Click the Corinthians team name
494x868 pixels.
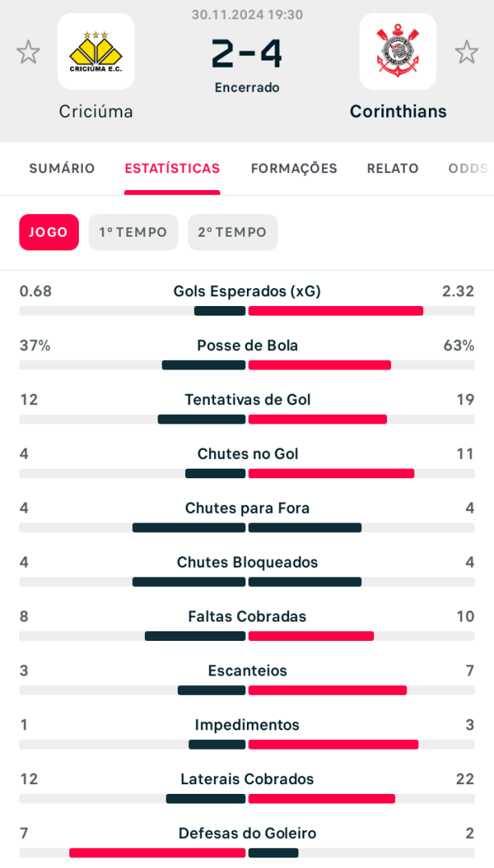pyautogui.click(x=398, y=111)
